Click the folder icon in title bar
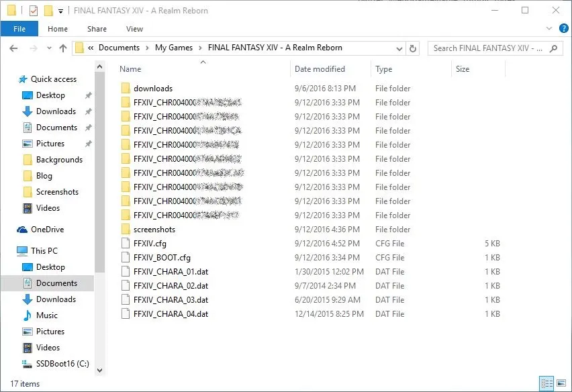572x392 pixels. (x=11, y=11)
